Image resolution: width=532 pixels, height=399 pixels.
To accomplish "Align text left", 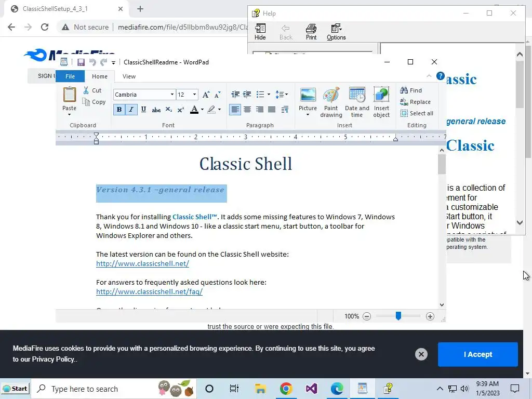I will tap(235, 109).
